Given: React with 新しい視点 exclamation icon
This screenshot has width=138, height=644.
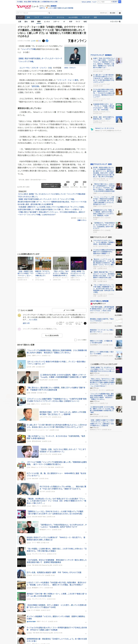Looking at the screenshot, I should 83,185.
